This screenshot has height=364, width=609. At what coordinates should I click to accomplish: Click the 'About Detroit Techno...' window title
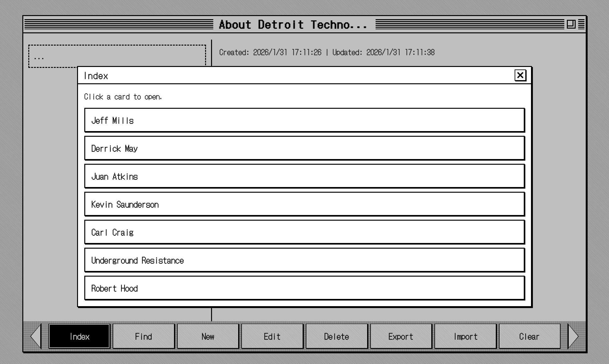click(293, 25)
